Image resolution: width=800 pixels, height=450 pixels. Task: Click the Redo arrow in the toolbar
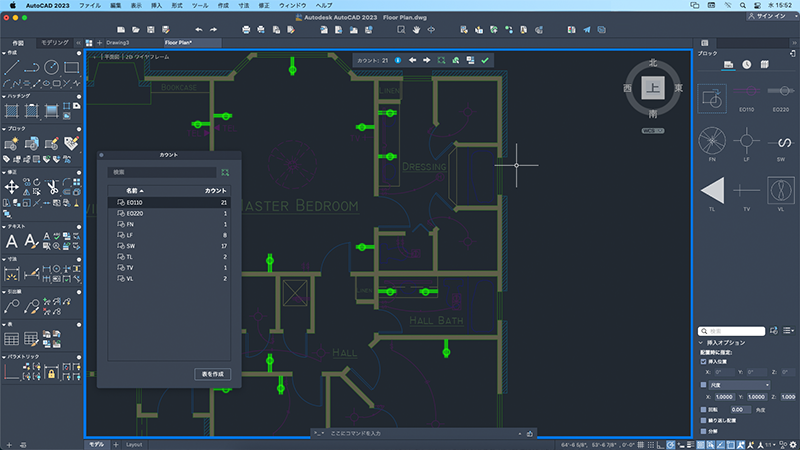click(x=213, y=30)
